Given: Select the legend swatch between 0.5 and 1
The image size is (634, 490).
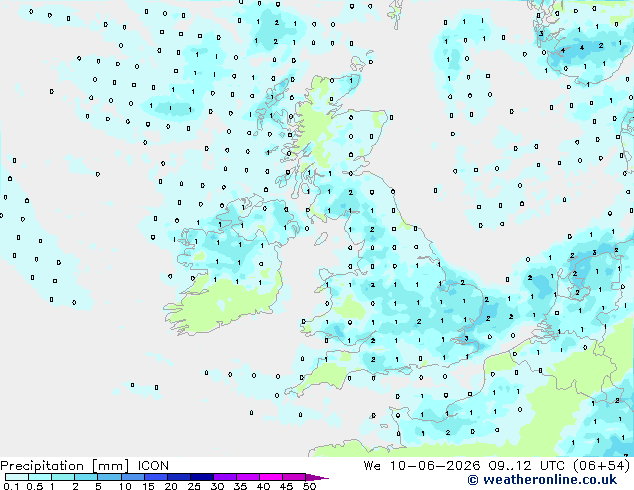Looking at the screenshot, I should [x=40, y=477].
